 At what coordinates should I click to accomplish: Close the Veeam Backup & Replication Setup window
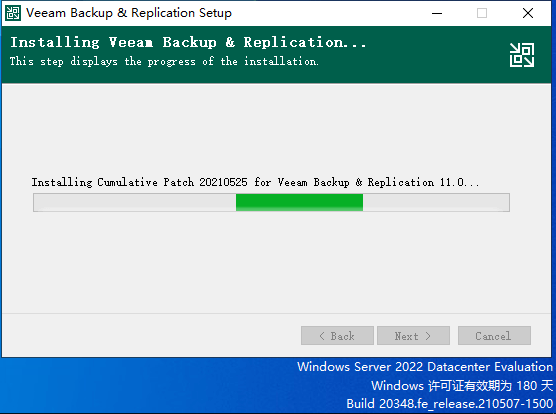tap(528, 13)
